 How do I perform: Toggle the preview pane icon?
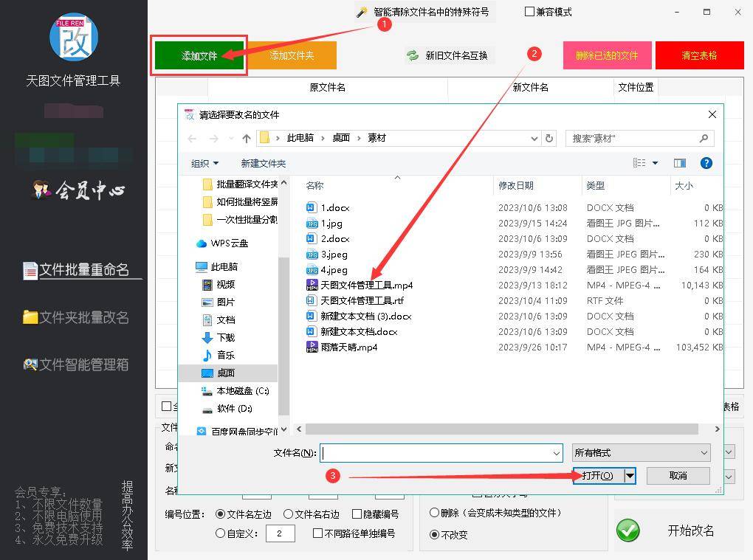point(679,163)
